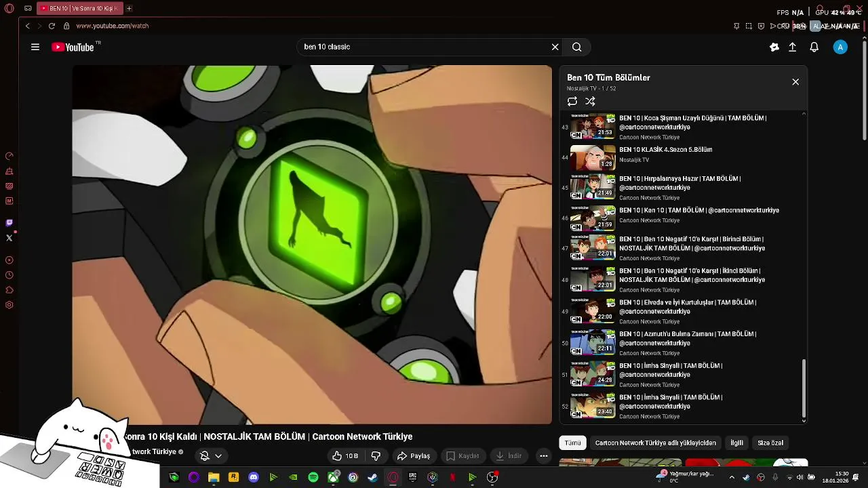Like the video (10 B)
This screenshot has height=488, width=868.
pos(344,456)
